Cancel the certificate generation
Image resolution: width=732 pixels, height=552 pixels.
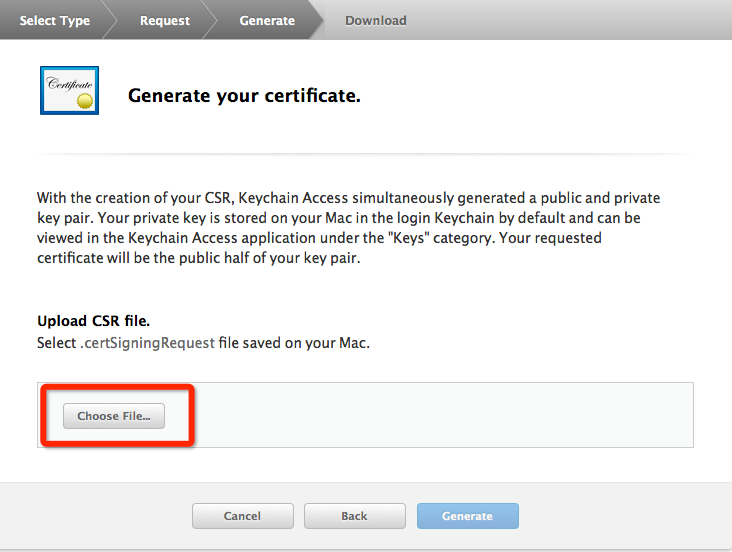[x=242, y=516]
